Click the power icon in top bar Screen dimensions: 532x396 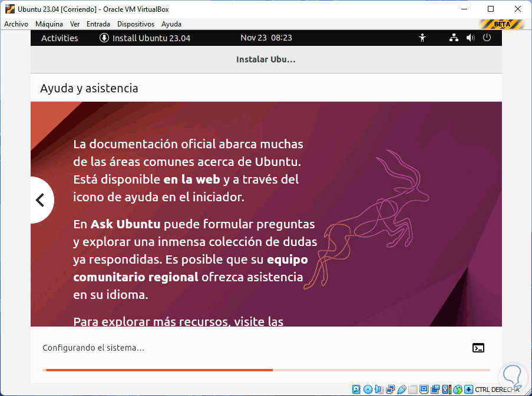coord(487,38)
